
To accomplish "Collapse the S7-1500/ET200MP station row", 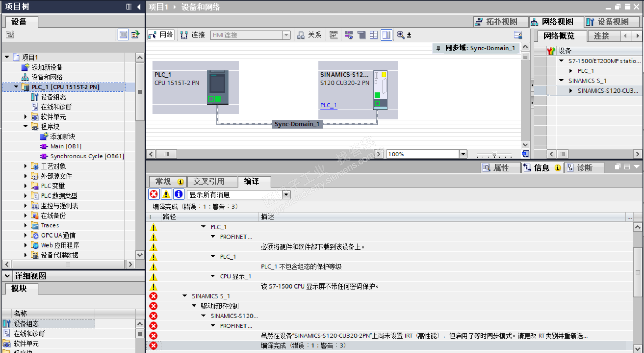I will point(561,61).
